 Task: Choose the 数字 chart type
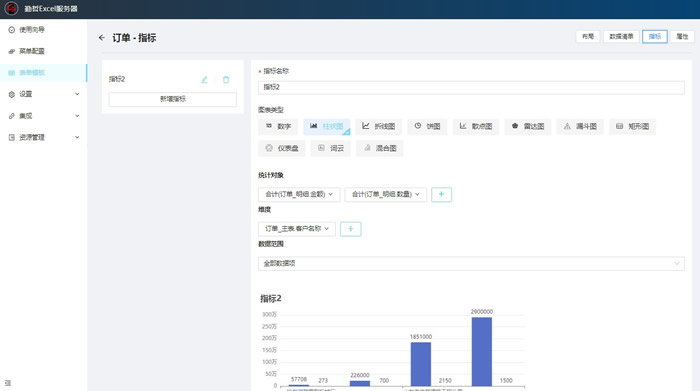pos(278,126)
